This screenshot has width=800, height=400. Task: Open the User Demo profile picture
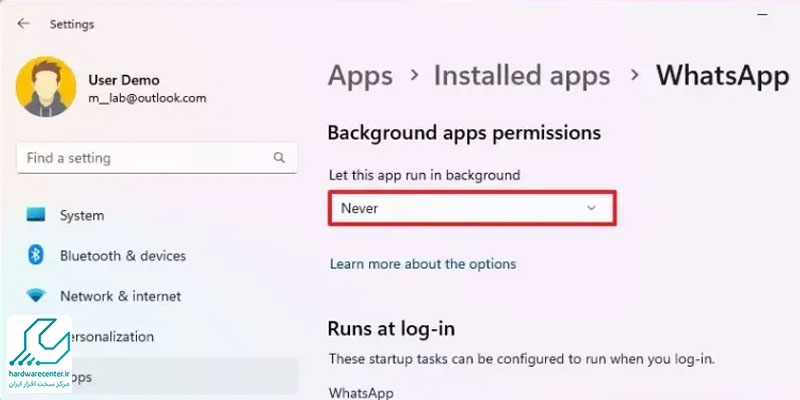pyautogui.click(x=46, y=87)
